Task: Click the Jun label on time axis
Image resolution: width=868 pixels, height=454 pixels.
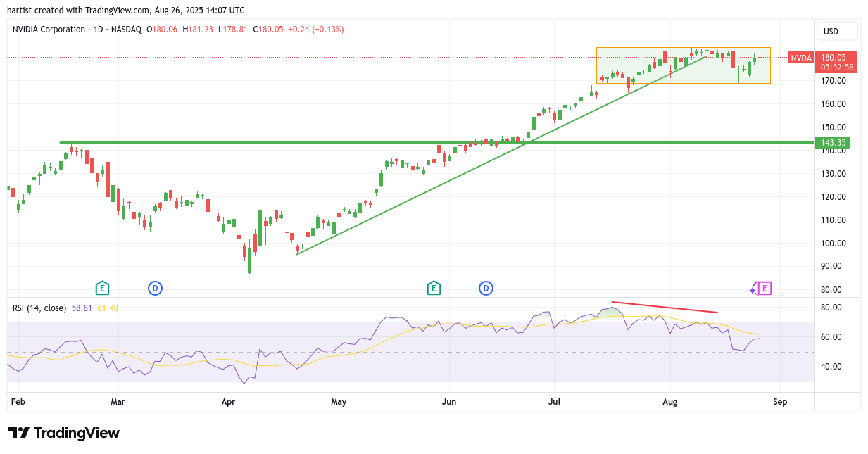Action: [x=449, y=403]
